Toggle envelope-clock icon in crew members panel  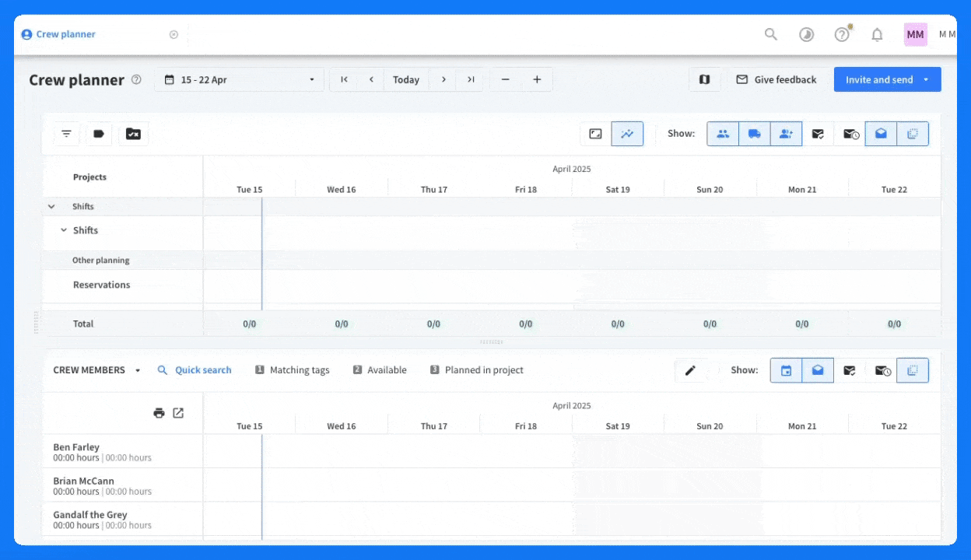[x=881, y=370]
